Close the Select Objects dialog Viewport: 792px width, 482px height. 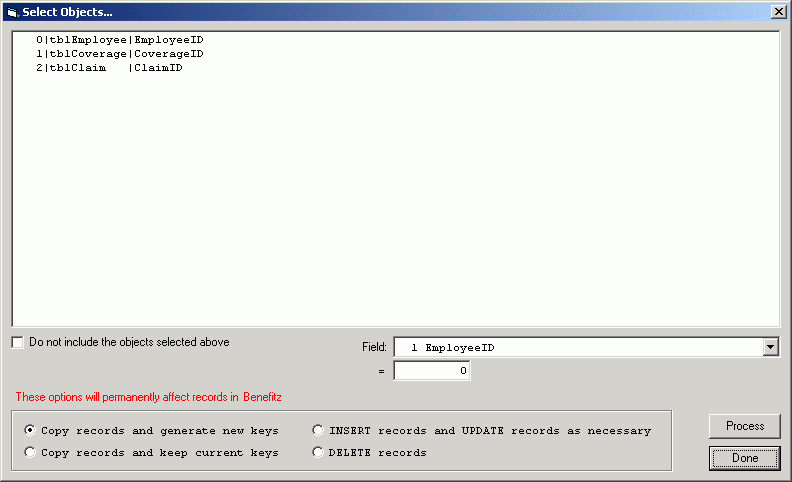tap(778, 11)
